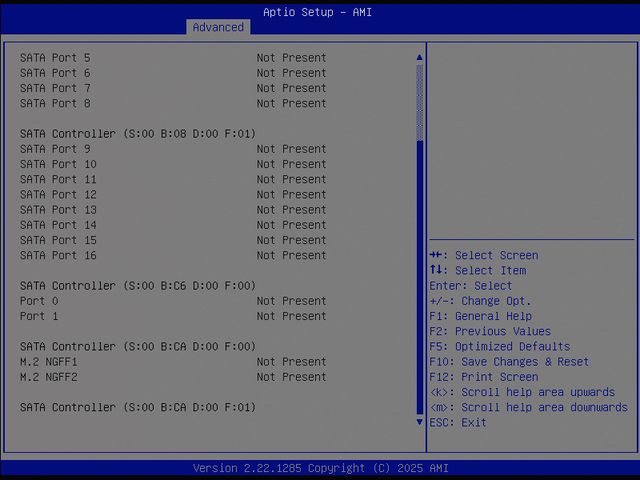Click the +/-: Change Opt. hint
The width and height of the screenshot is (640, 480).
pyautogui.click(x=480, y=301)
